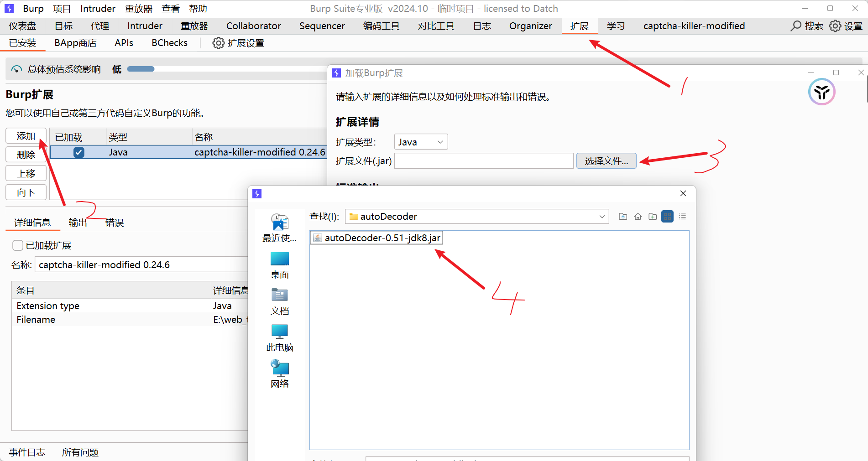Switch to the Sequencer tab
This screenshot has width=868, height=461.
tap(322, 26)
